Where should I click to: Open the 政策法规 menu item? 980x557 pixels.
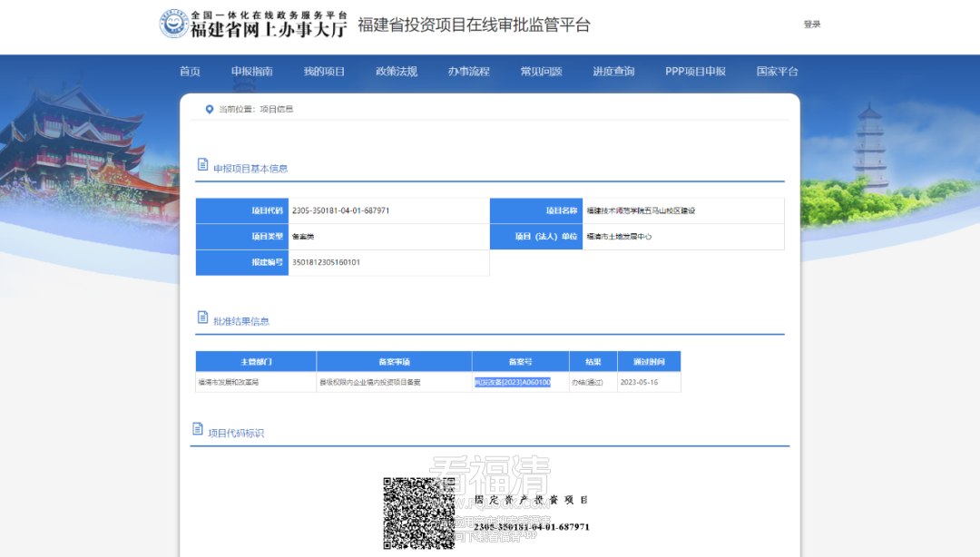point(397,72)
